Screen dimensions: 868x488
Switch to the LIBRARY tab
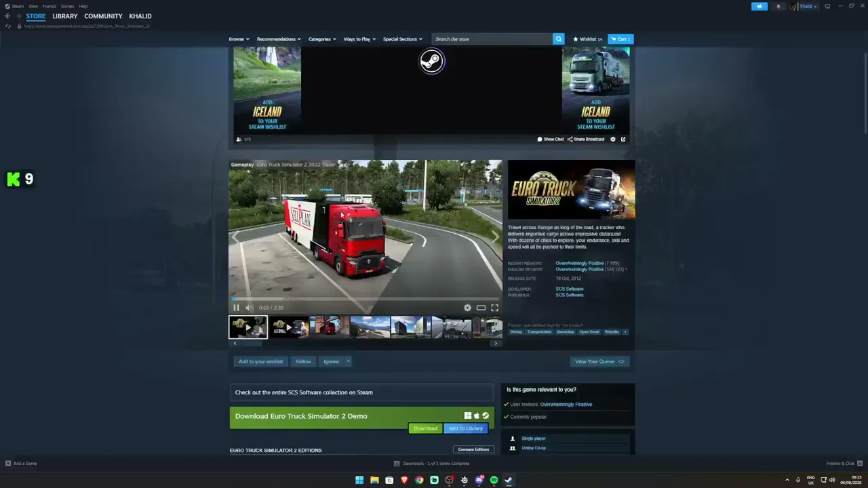tap(65, 16)
